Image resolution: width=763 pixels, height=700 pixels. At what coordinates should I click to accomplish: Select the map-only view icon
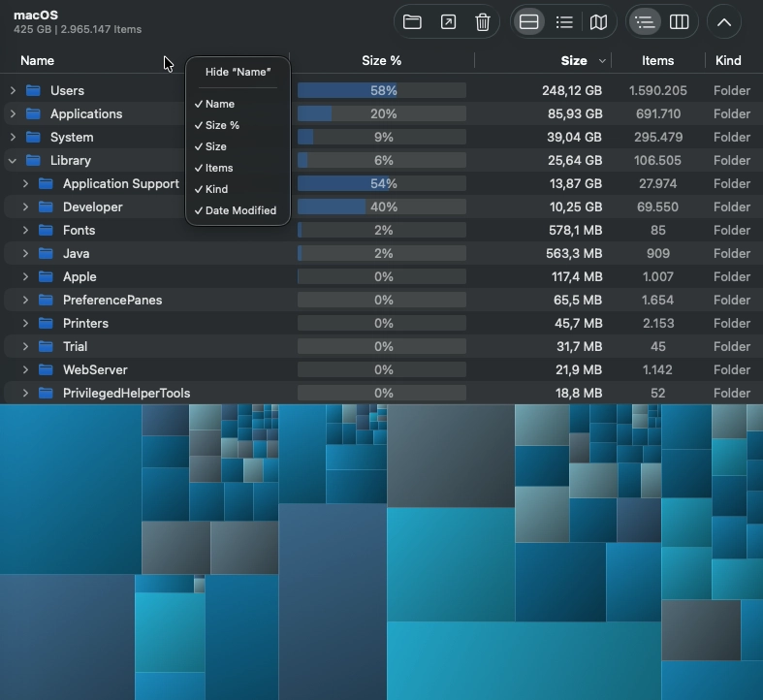(598, 22)
